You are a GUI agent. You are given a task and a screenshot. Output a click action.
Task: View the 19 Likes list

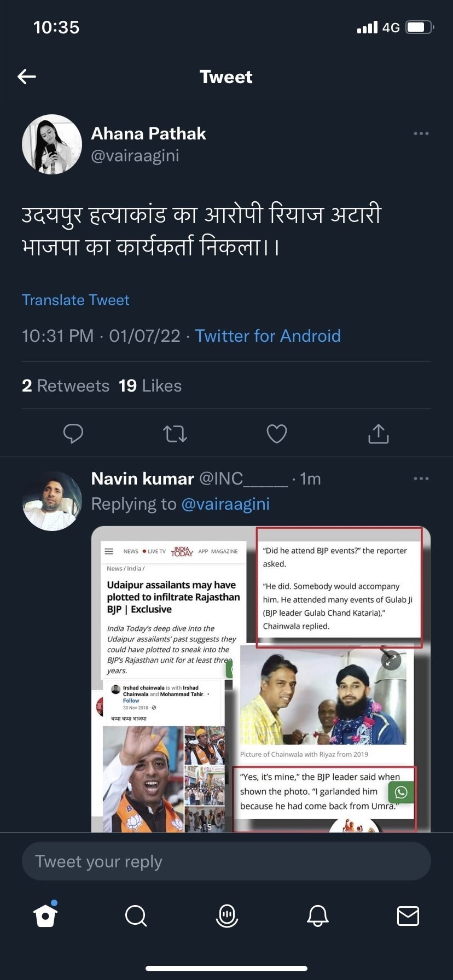tap(150, 386)
